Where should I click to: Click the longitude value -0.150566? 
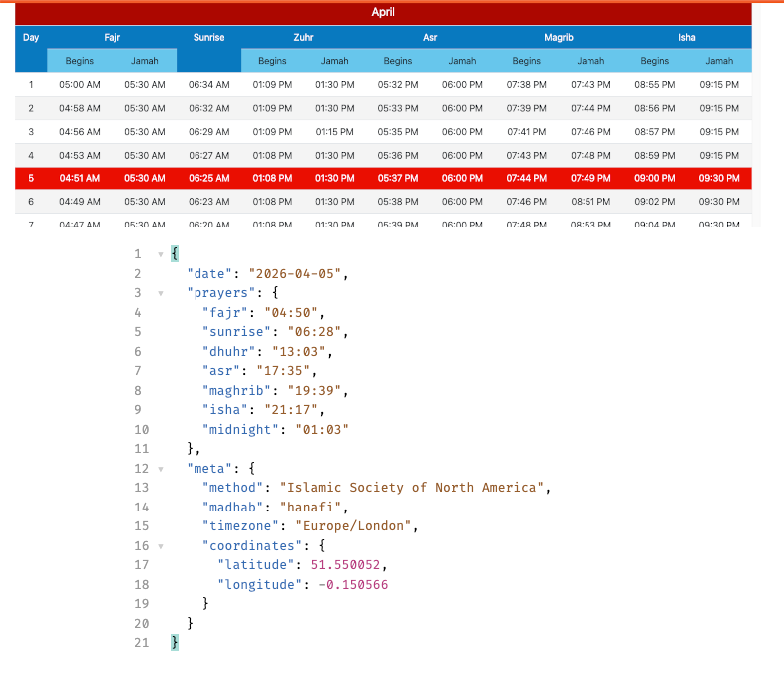coord(353,585)
